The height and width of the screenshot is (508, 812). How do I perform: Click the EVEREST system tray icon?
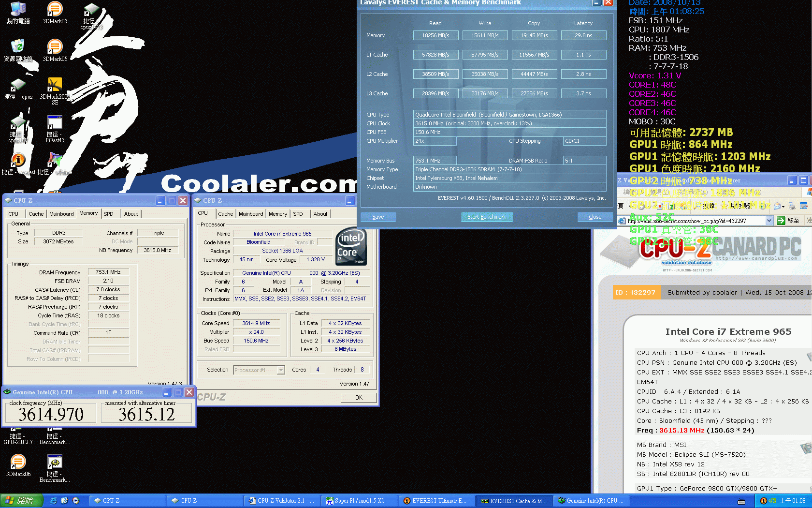point(763,501)
